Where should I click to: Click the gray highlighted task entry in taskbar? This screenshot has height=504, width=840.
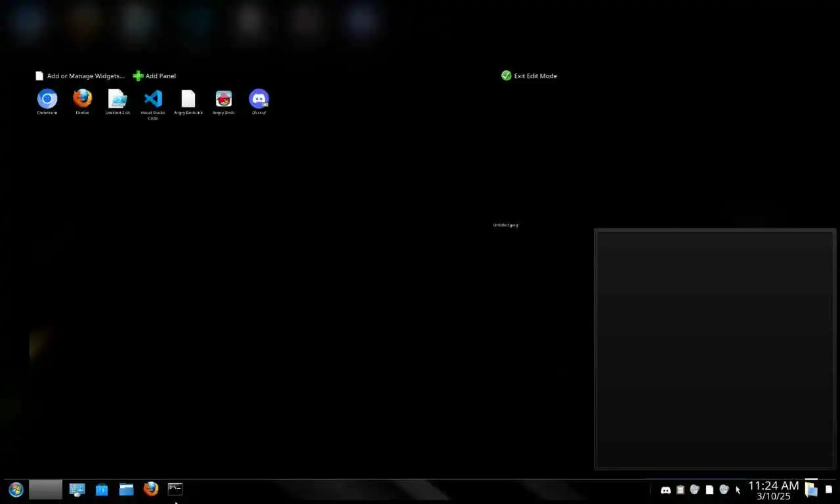(46, 490)
